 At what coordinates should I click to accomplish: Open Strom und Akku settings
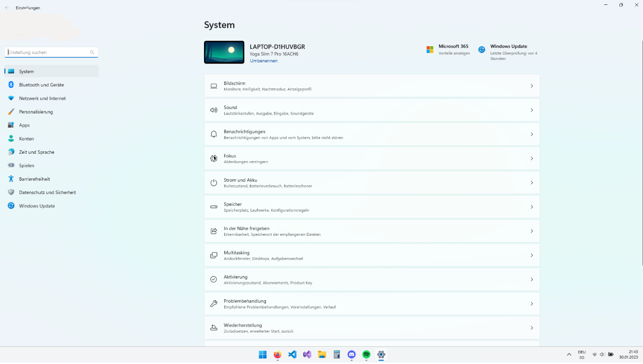372,182
